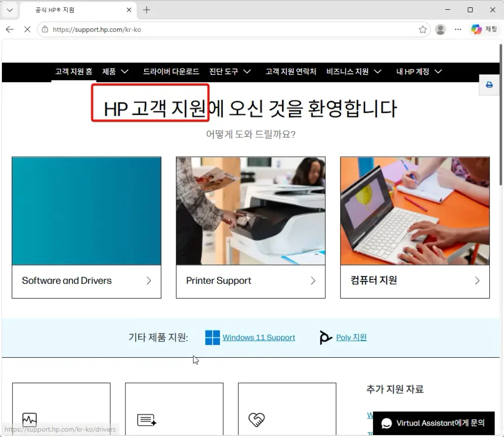Click the 기타 제품 지원: label
The height and width of the screenshot is (437, 504).
pos(158,337)
